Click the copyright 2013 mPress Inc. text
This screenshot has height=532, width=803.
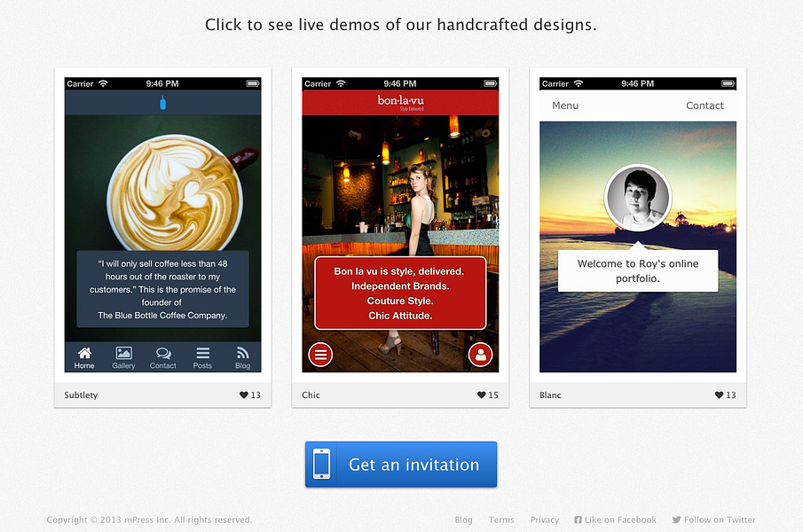tap(150, 520)
